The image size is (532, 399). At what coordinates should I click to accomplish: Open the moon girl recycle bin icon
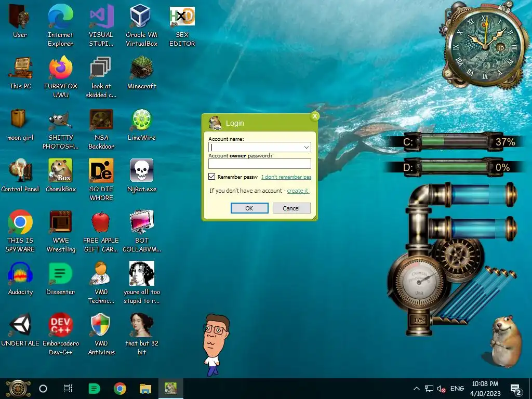pos(20,125)
